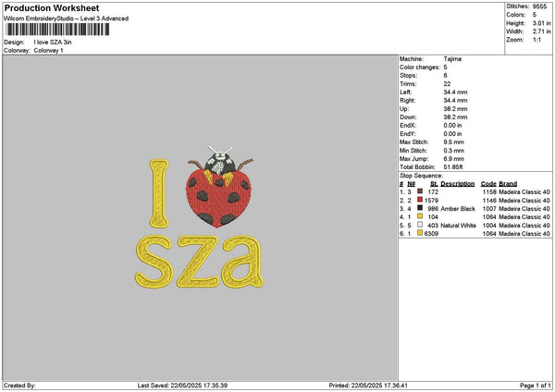Select the Amber Black color swatch
Viewport: 555px width, 392px height.
tap(420, 208)
